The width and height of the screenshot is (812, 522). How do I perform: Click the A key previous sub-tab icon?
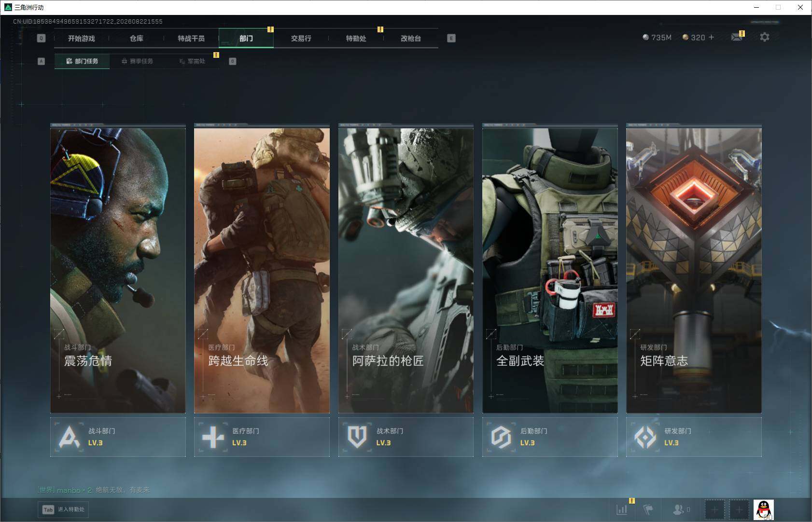(x=41, y=61)
